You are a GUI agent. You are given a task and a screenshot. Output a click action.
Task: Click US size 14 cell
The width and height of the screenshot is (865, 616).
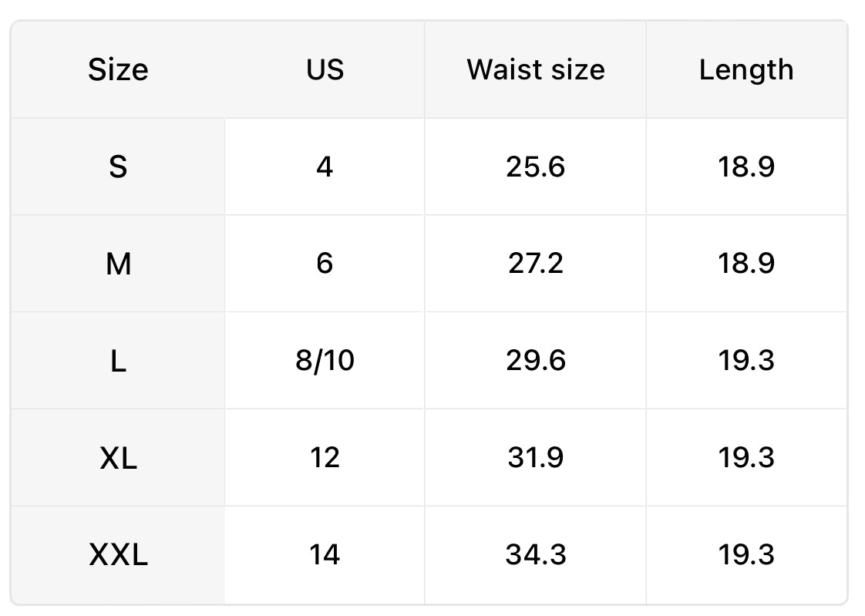(x=325, y=555)
